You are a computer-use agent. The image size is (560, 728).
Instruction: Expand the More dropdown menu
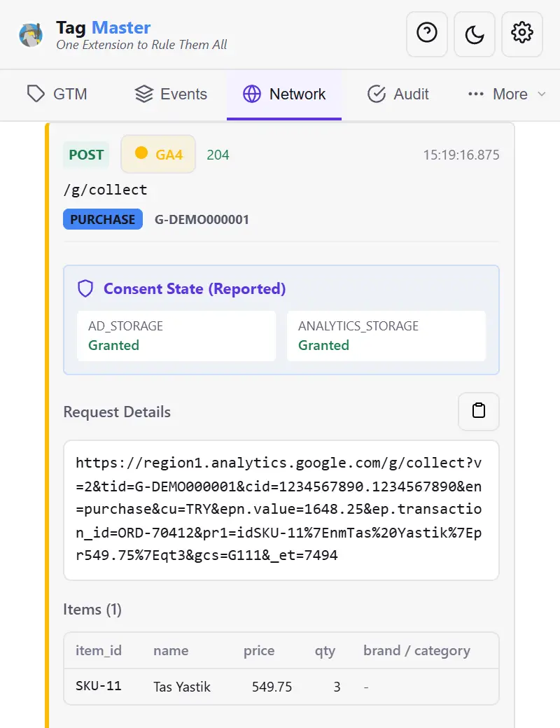[x=507, y=94]
